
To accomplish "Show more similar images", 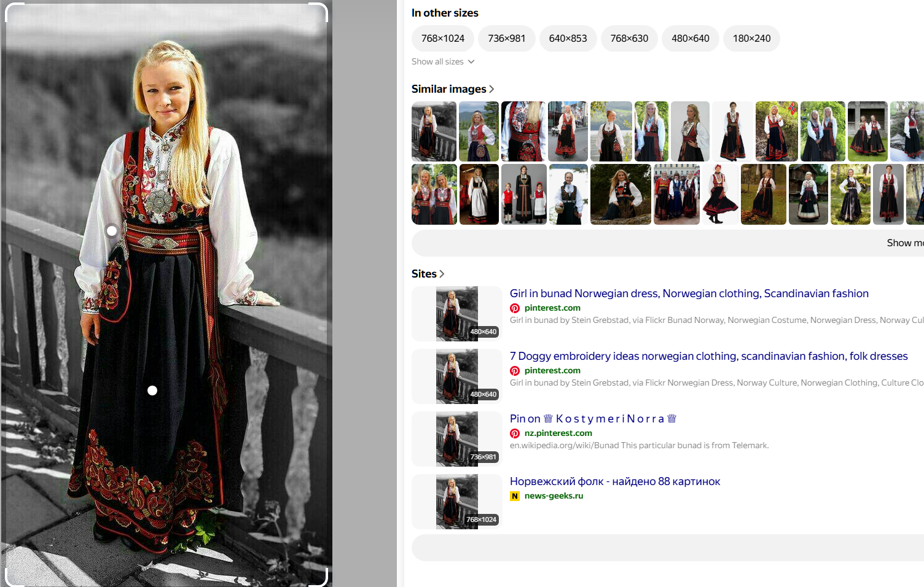I will (668, 243).
